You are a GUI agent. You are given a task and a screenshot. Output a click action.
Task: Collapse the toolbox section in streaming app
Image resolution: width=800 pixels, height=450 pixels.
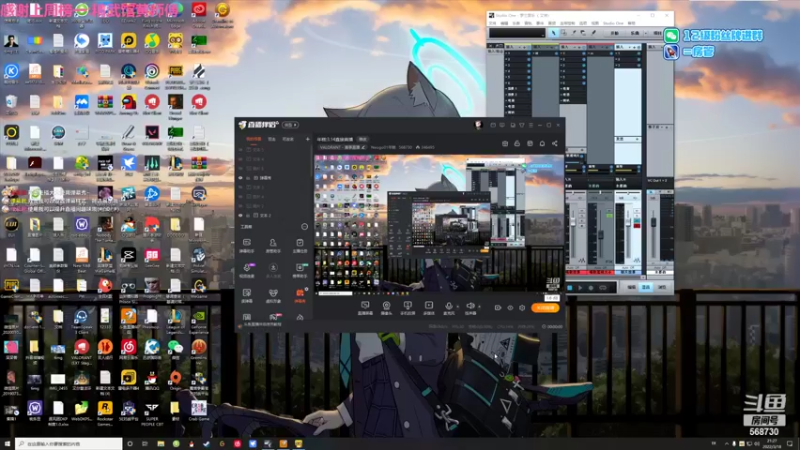click(305, 227)
